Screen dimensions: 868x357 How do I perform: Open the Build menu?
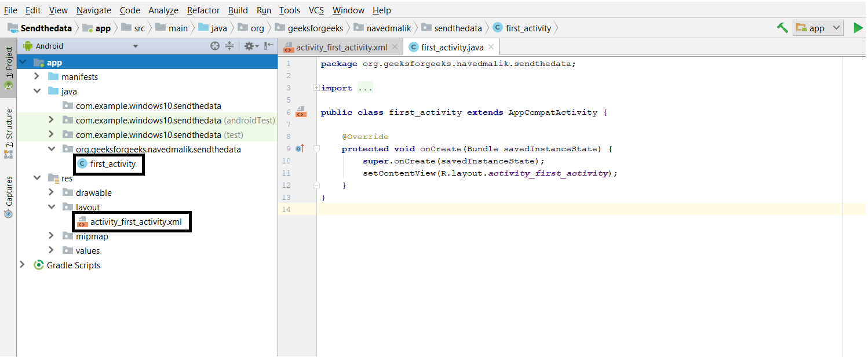click(238, 10)
